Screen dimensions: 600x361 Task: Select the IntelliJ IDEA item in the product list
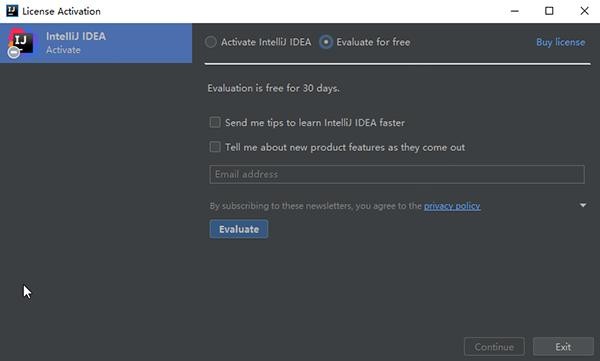pos(96,43)
